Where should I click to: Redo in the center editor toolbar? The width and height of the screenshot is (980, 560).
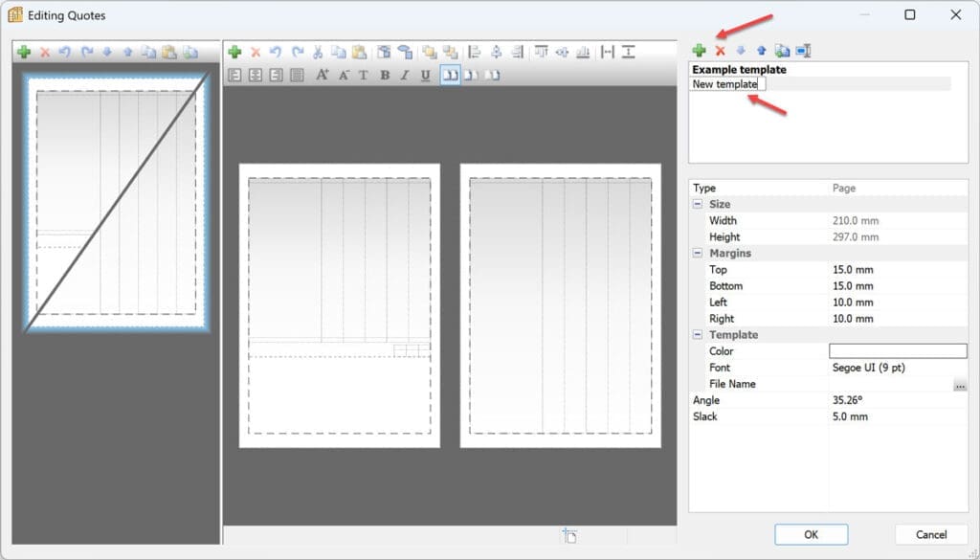[x=298, y=52]
